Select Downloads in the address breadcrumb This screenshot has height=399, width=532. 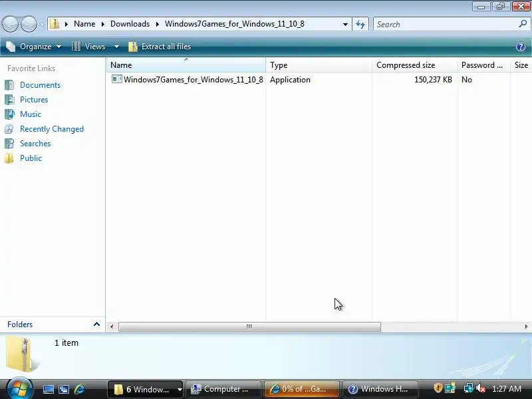point(130,24)
